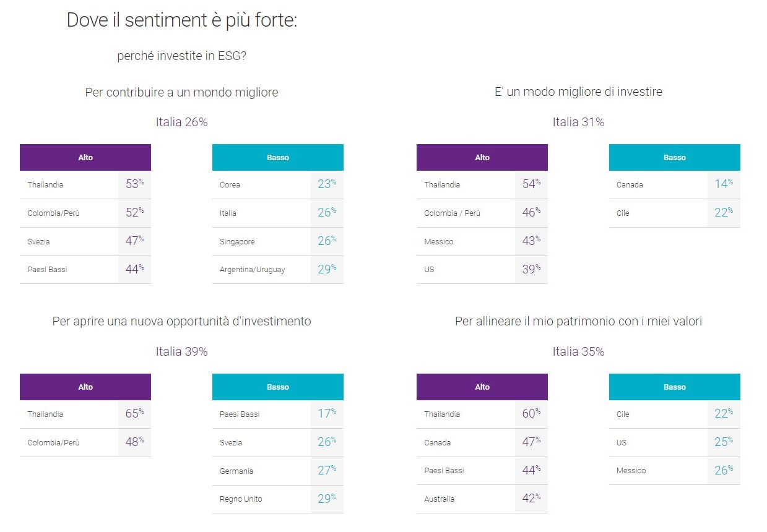767x532 pixels.
Task: Click the Argentina/Uruguay 29% row
Action: [278, 270]
